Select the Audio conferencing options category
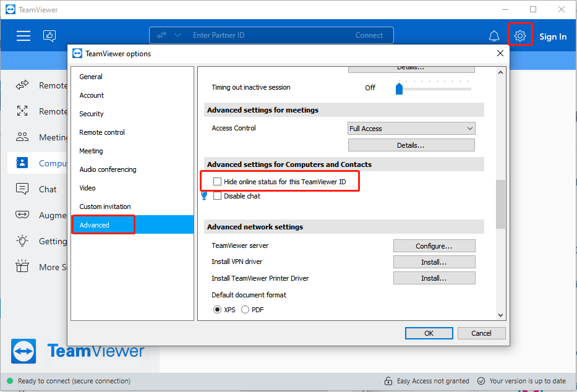 point(132,169)
